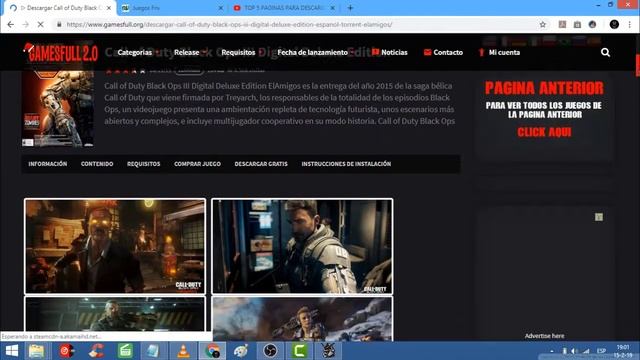Open the Advertise here link

point(544,336)
